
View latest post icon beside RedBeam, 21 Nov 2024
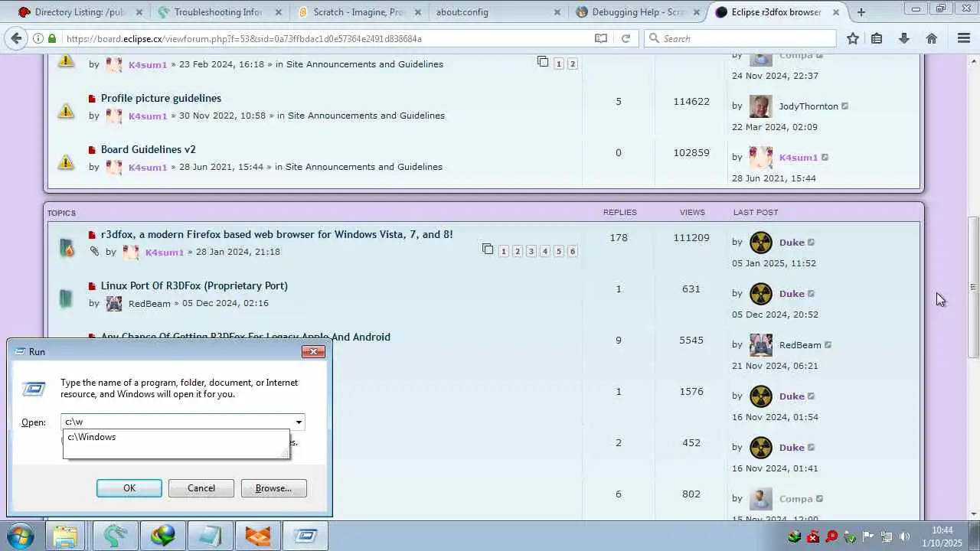click(828, 345)
